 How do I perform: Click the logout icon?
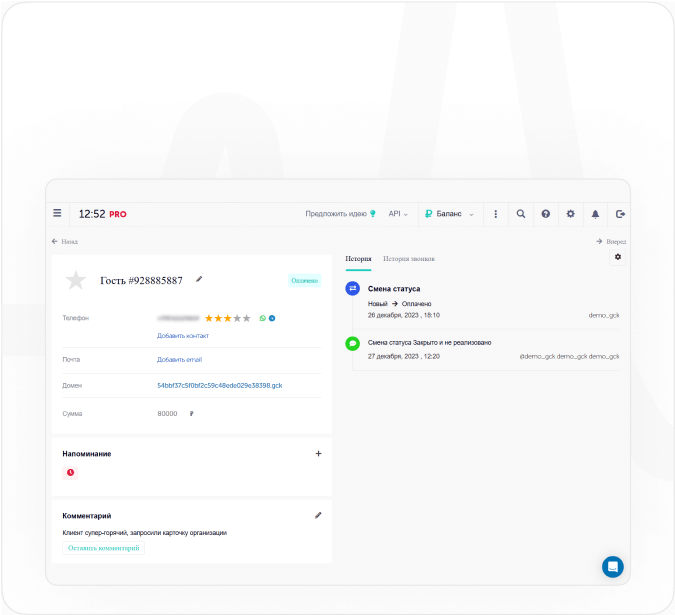click(620, 214)
